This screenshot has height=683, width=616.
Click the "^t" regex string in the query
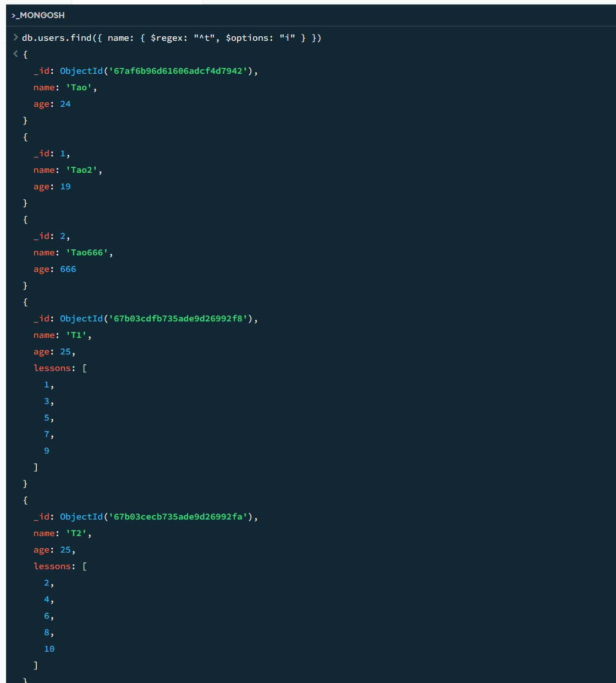(x=204, y=38)
